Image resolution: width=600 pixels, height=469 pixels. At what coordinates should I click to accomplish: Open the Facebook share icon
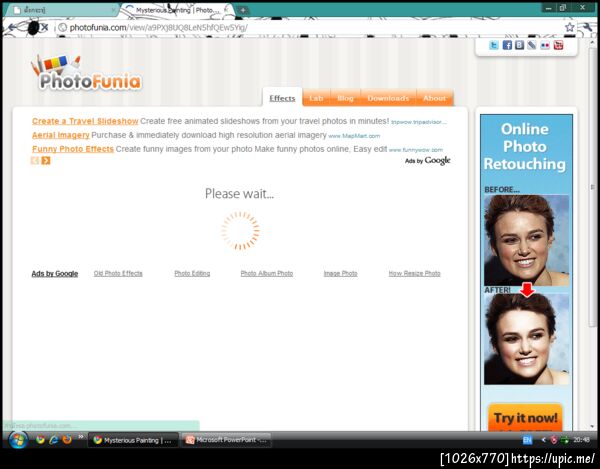[x=507, y=46]
